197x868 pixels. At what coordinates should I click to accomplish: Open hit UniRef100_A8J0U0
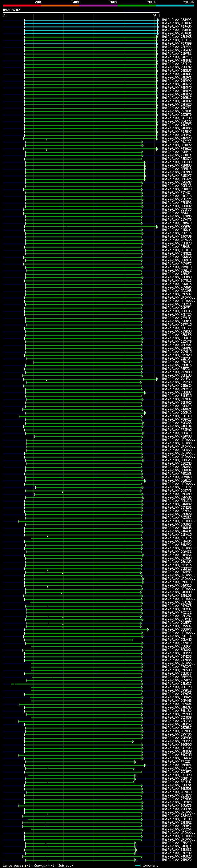click(x=177, y=26)
